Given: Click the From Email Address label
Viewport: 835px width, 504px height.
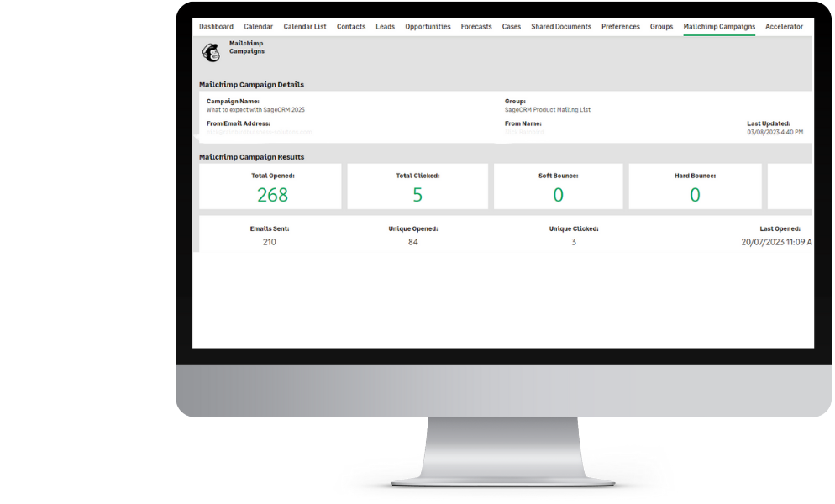Looking at the screenshot, I should [239, 123].
